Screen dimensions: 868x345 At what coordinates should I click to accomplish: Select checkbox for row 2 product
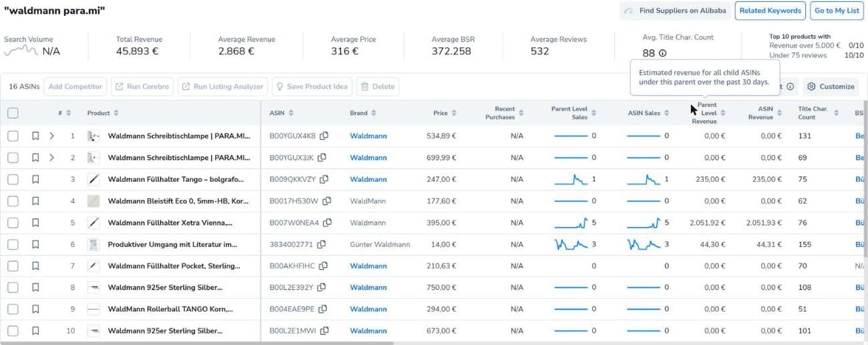[x=13, y=158]
